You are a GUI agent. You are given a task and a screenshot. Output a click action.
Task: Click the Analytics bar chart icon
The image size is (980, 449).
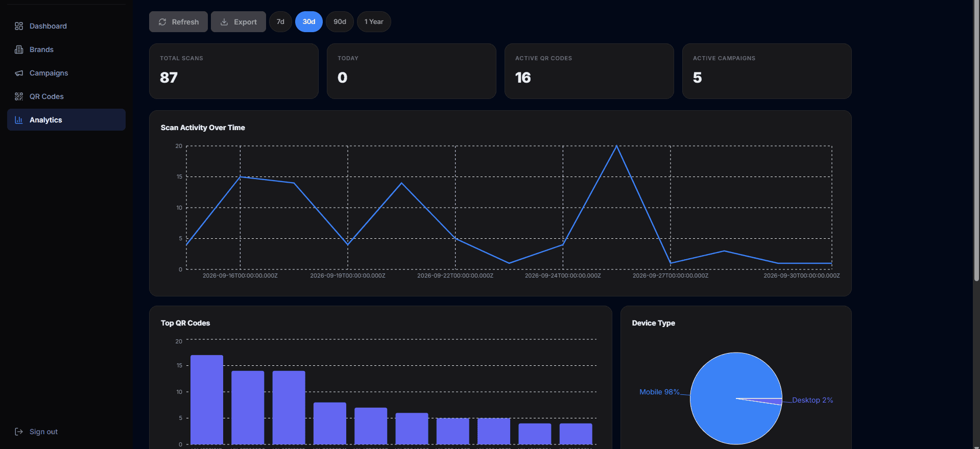coord(19,120)
